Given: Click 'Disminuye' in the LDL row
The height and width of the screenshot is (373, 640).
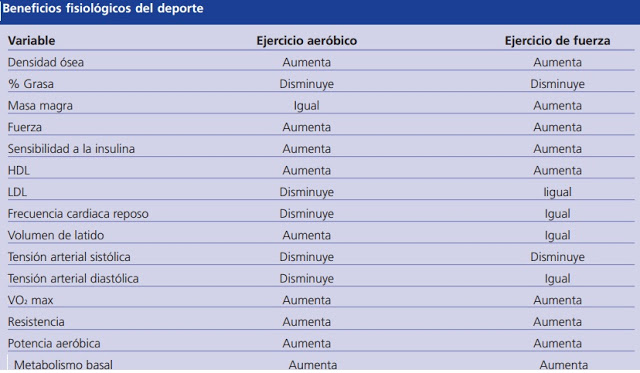Looking at the screenshot, I should click(x=307, y=192).
